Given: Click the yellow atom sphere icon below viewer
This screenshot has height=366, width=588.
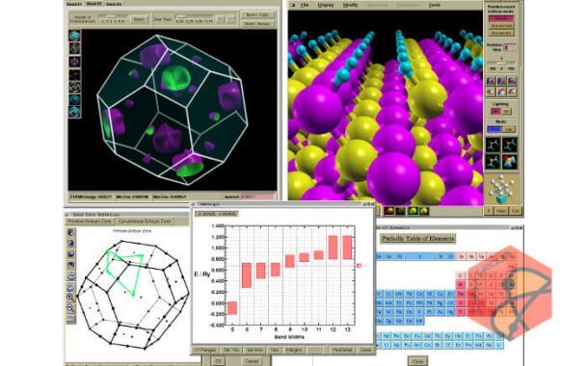Looking at the screenshot, I should (x=413, y=211).
